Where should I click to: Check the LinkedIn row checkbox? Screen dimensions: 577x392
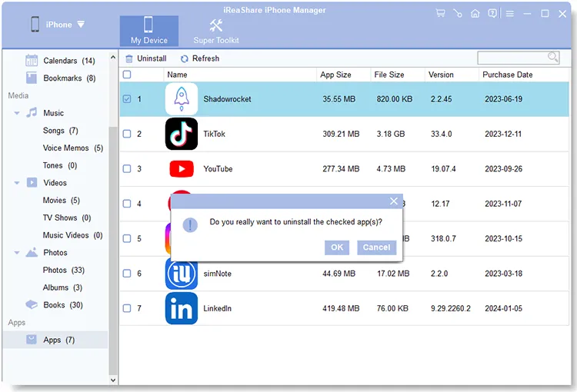(x=127, y=308)
